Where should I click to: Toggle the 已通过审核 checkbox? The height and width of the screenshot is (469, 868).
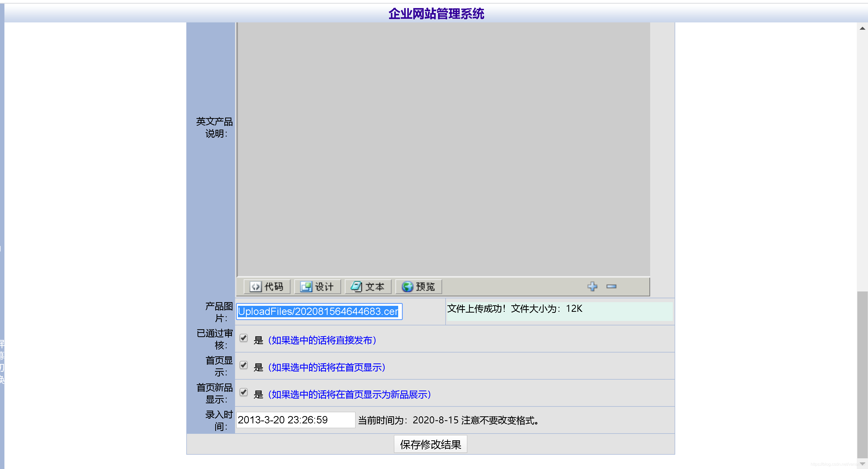coord(244,338)
